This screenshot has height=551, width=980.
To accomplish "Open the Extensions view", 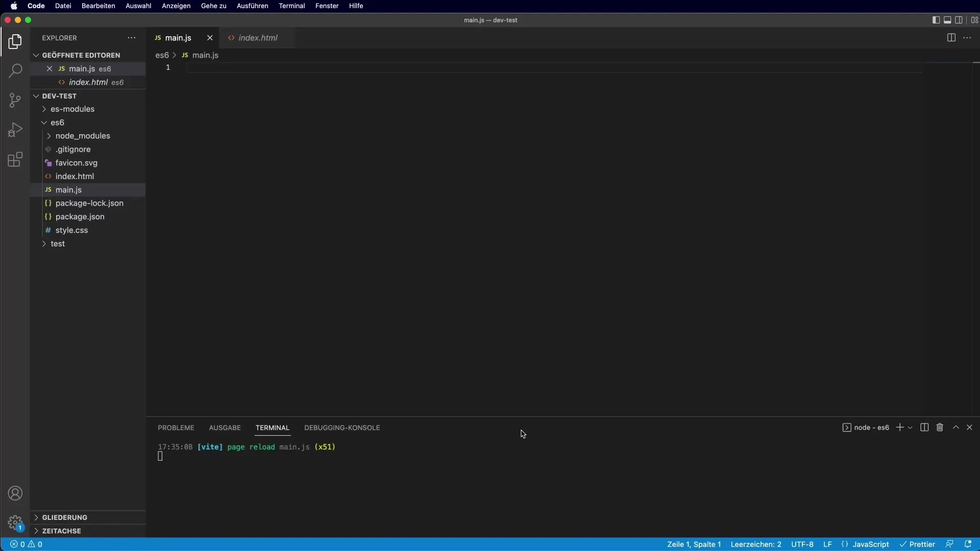I will point(15,160).
